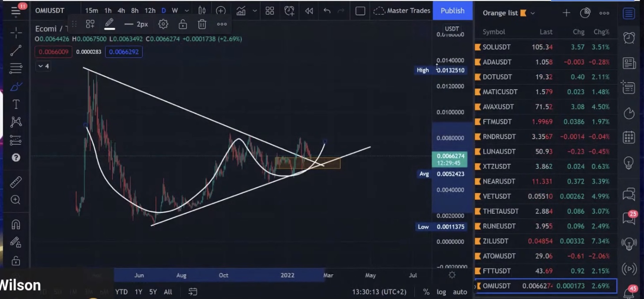
Task: Change the line color with the pencil swatch
Action: click(109, 24)
